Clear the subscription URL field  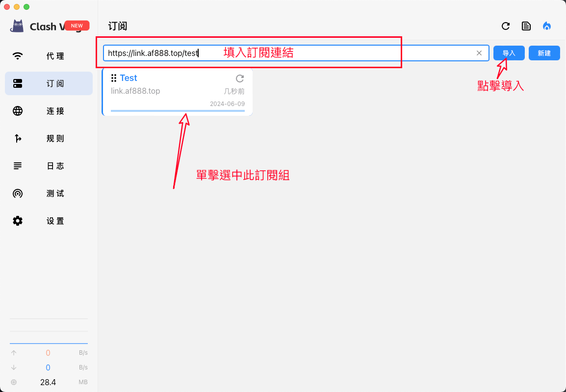pos(479,53)
